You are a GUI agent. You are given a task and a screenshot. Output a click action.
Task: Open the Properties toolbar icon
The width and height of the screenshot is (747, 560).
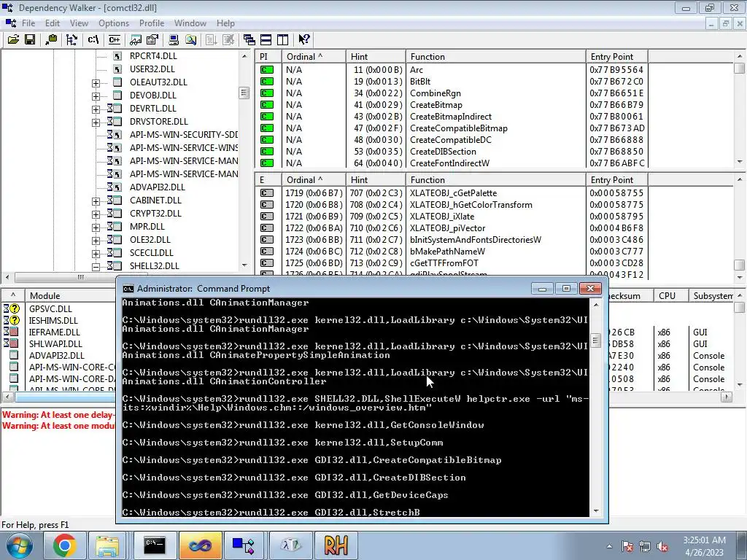pos(152,39)
